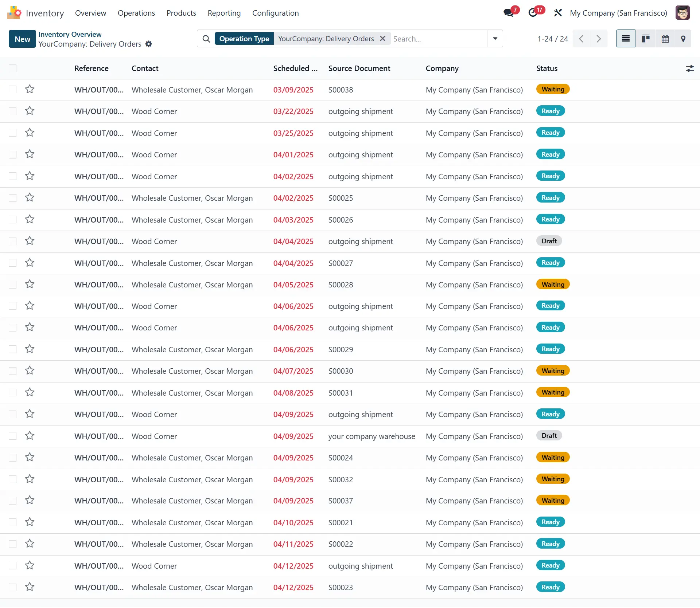Open the debug tools wrench icon

click(558, 13)
